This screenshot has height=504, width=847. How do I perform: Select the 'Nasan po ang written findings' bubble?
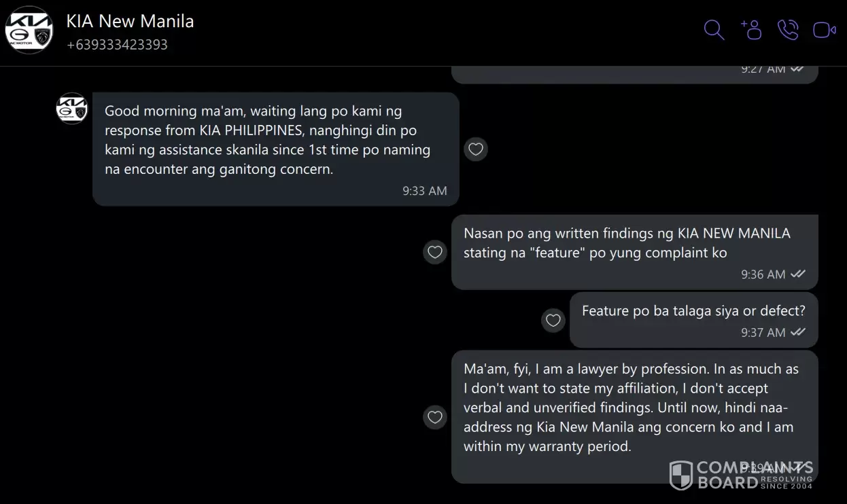(634, 252)
